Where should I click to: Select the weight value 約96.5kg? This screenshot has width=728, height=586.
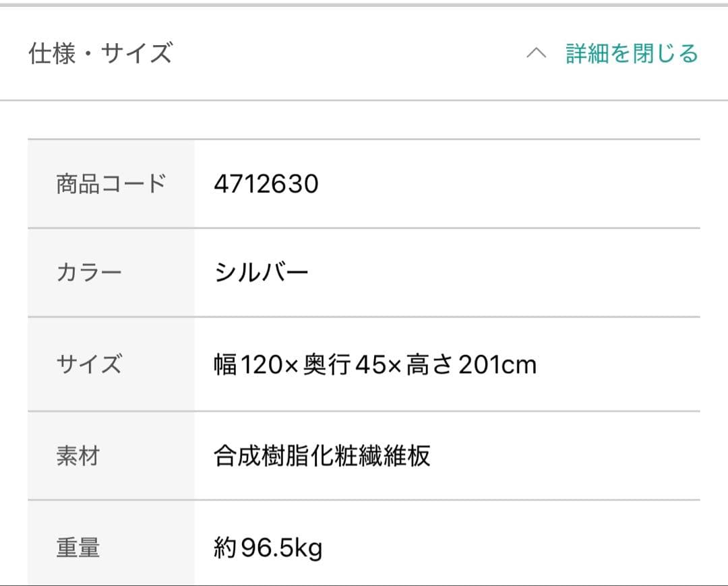point(268,547)
